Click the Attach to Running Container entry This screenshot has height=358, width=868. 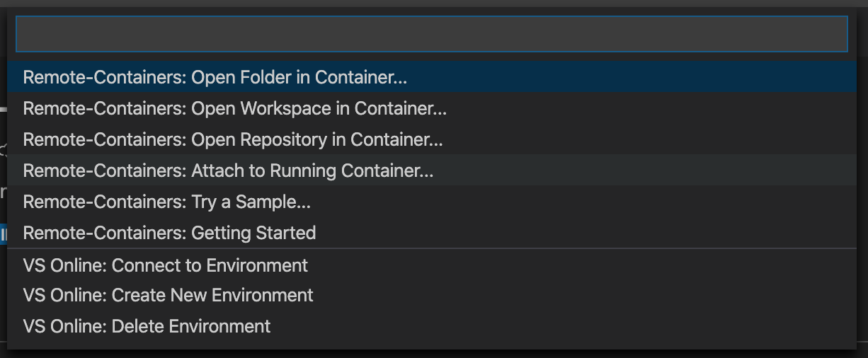[228, 171]
